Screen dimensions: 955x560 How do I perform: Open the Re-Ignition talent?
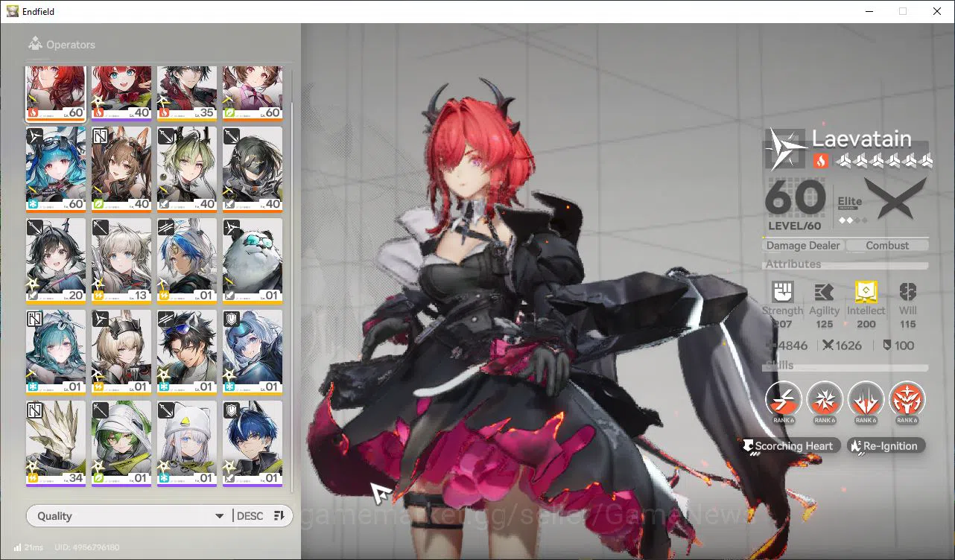[x=886, y=446]
